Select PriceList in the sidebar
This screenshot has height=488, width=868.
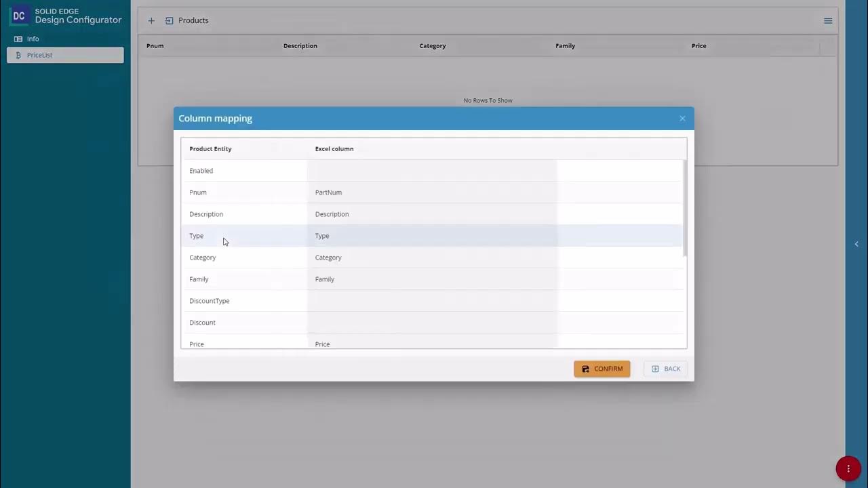click(x=39, y=55)
